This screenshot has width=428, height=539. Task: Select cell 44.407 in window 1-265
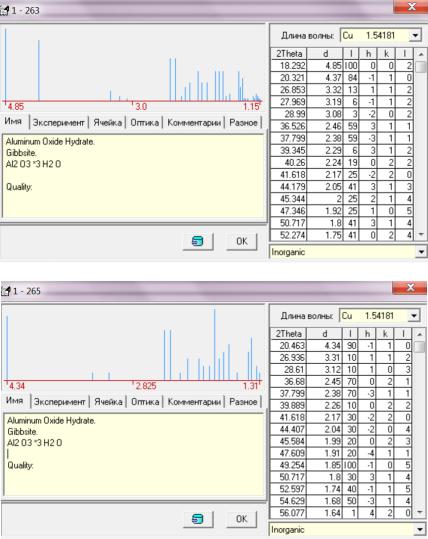click(x=288, y=429)
